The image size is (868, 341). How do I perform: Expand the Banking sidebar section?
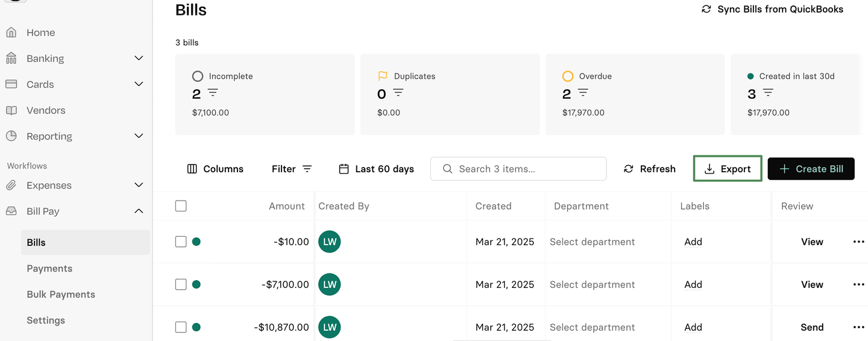(139, 58)
